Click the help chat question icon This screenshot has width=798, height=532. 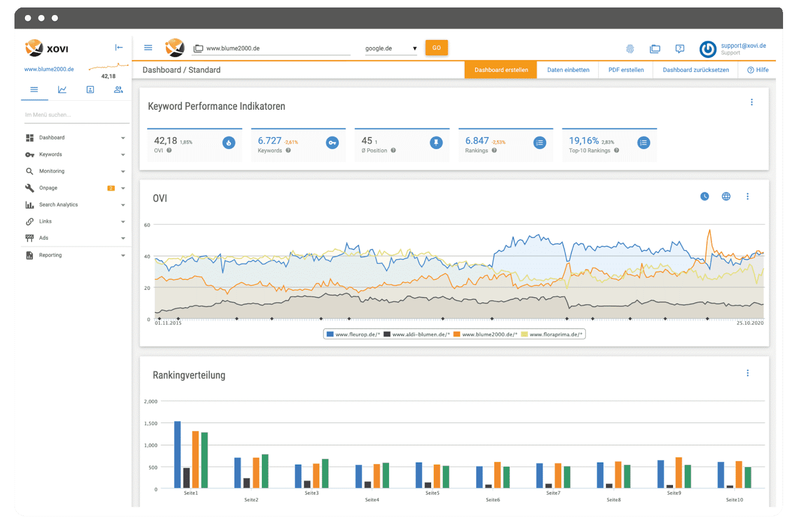[679, 49]
